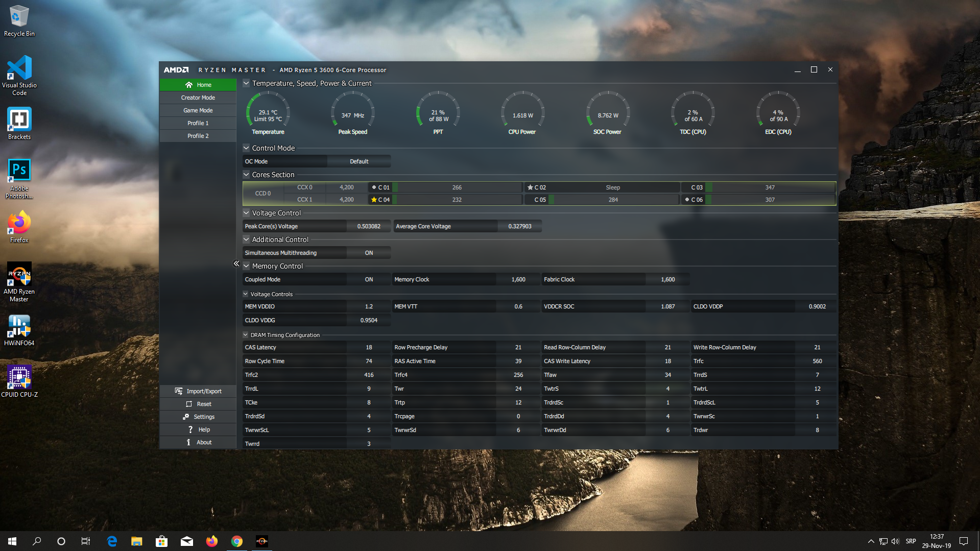This screenshot has height=551, width=980.
Task: Launch Google Chrome from taskbar
Action: (236, 541)
